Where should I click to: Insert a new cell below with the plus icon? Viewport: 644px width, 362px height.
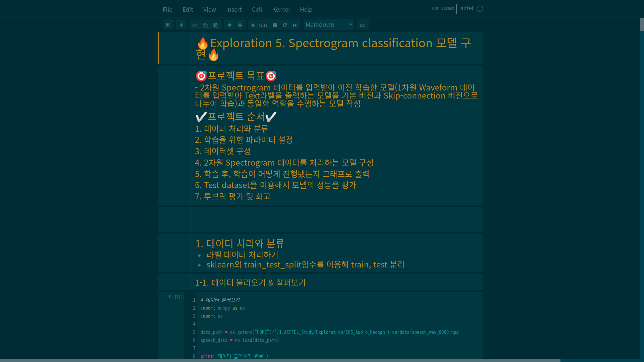(x=181, y=25)
